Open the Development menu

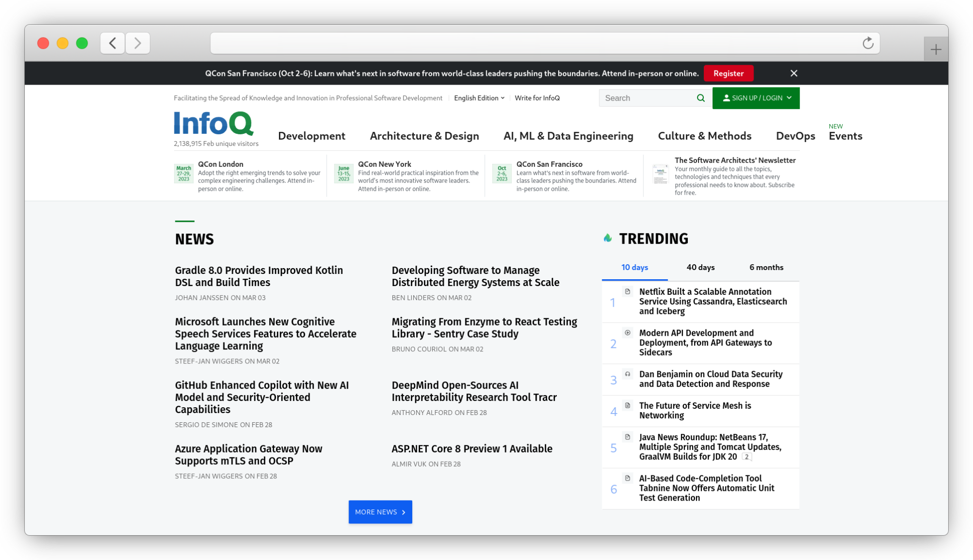[312, 136]
